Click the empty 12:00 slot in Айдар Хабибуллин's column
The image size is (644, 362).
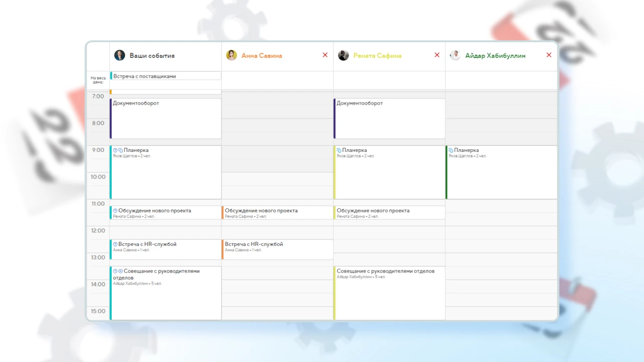click(x=501, y=233)
